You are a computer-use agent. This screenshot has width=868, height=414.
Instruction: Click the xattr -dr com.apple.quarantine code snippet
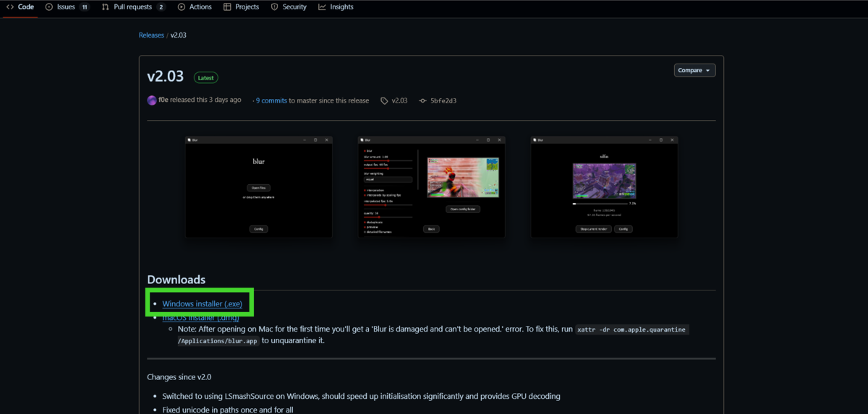click(x=631, y=329)
